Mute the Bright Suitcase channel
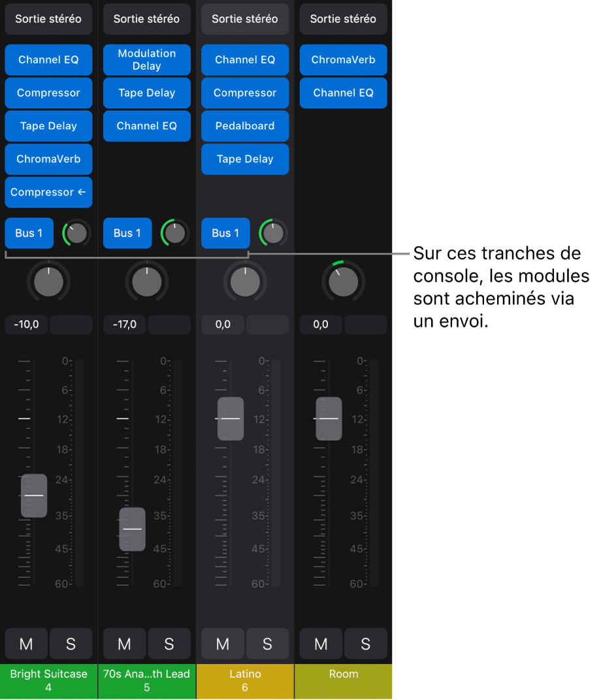Screen dimensions: 601x700 click(25, 644)
